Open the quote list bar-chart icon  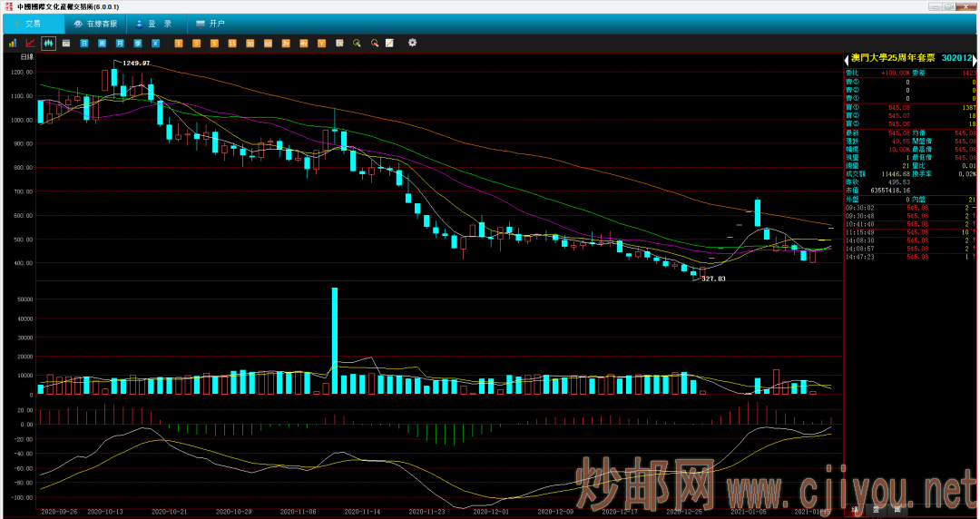[13, 44]
